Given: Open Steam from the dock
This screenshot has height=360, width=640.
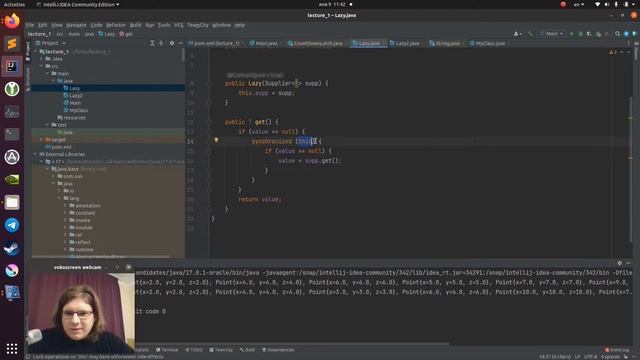Looking at the screenshot, I should 12,248.
